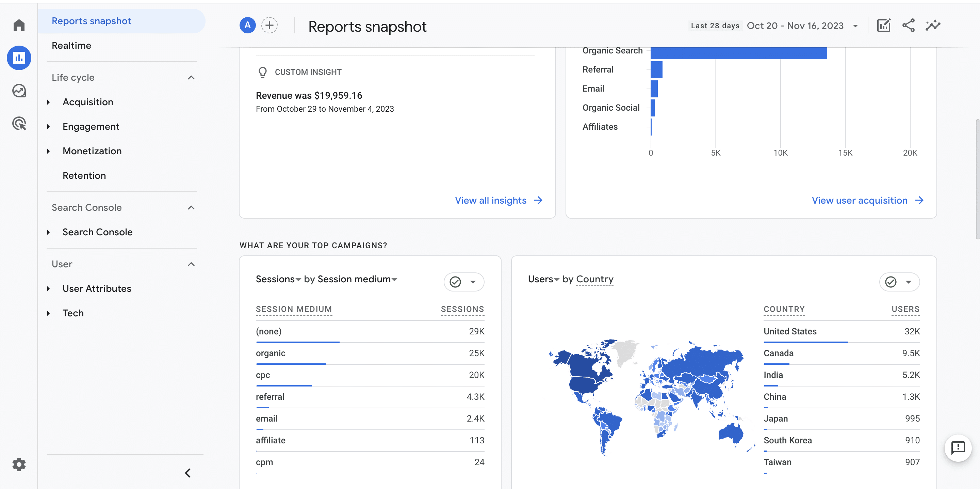This screenshot has width=980, height=489.
Task: Share this report icon
Action: tap(908, 26)
